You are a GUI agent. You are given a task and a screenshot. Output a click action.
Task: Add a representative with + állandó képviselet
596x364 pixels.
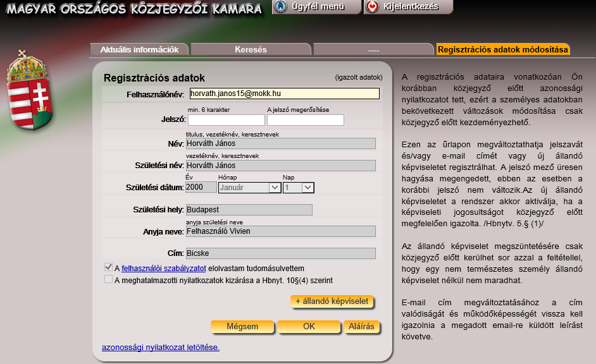pos(332,301)
